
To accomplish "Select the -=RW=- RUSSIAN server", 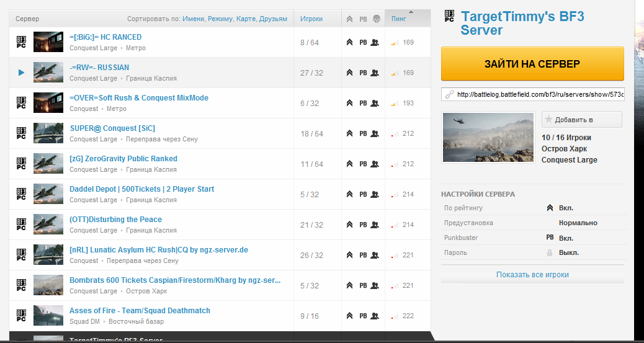I will tap(99, 68).
